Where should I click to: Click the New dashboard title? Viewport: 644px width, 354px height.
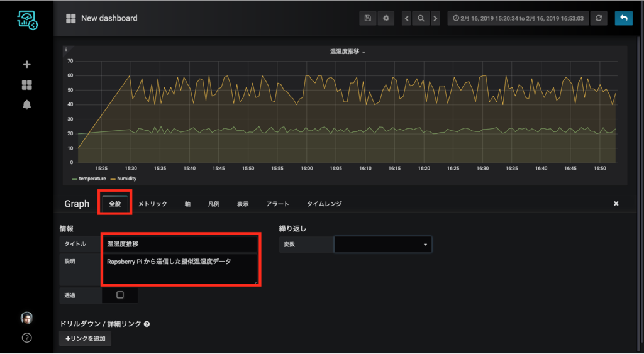109,18
